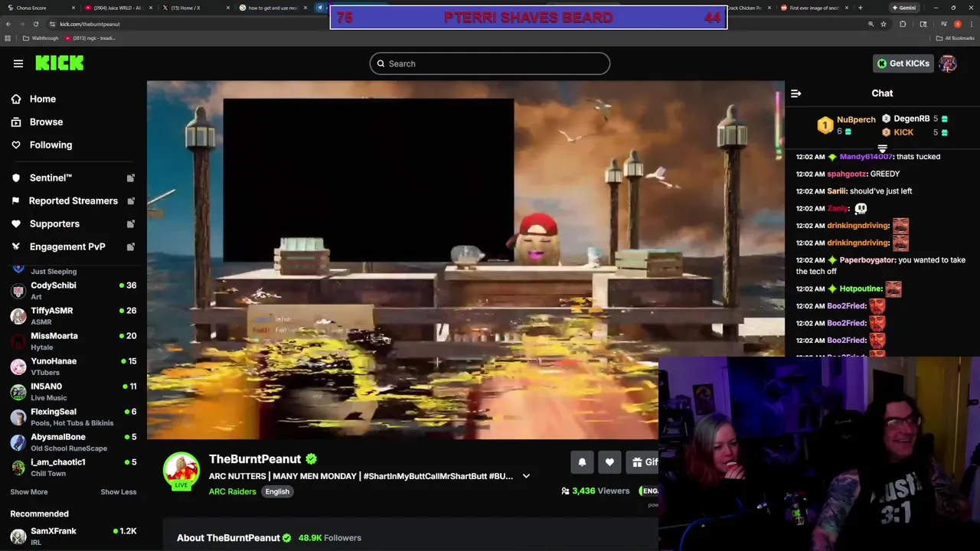Switch to the Juice WRLD YouTube tab
This screenshot has height=551, width=980.
pos(116,8)
